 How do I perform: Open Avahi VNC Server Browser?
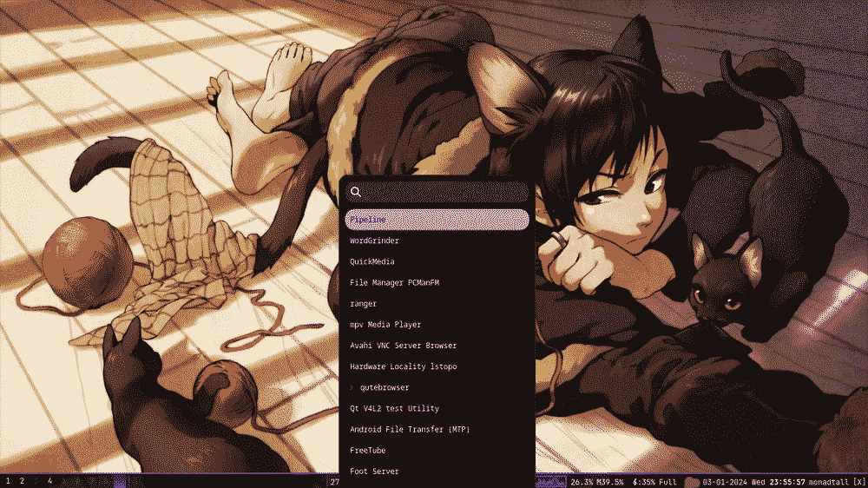pos(403,346)
